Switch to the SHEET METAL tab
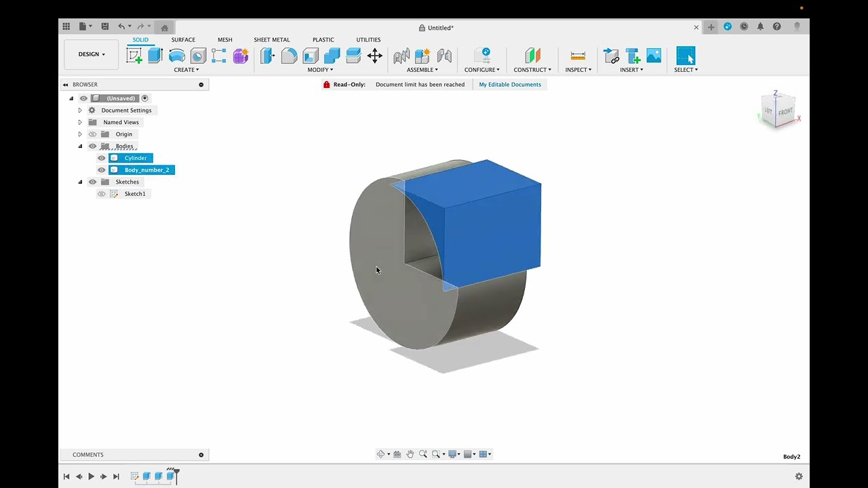868x488 pixels. click(272, 39)
